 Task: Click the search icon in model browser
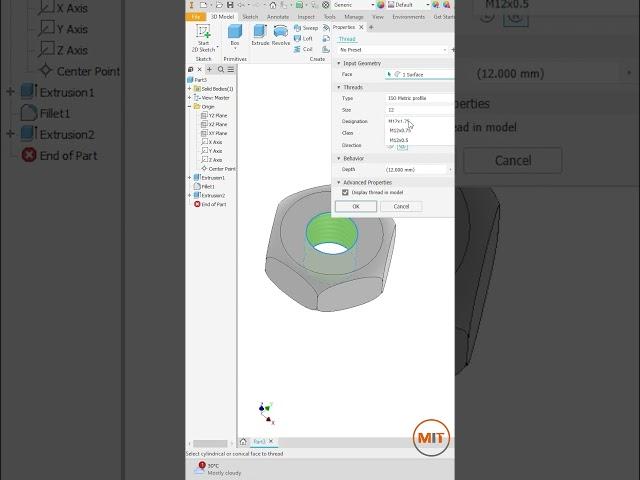(x=221, y=69)
